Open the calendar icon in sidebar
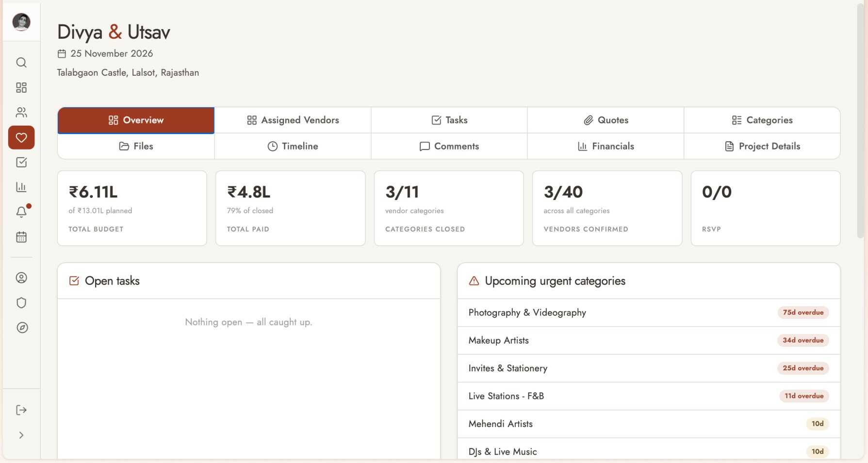 [21, 237]
